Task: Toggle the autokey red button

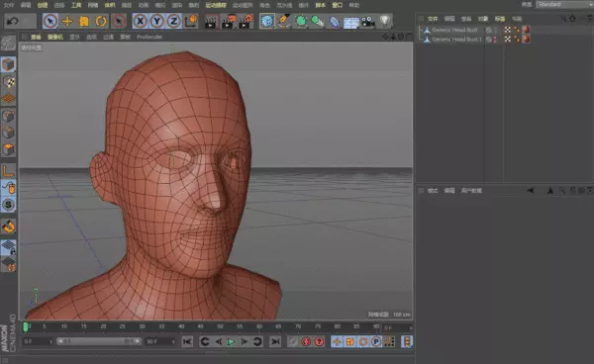Action: [x=306, y=341]
